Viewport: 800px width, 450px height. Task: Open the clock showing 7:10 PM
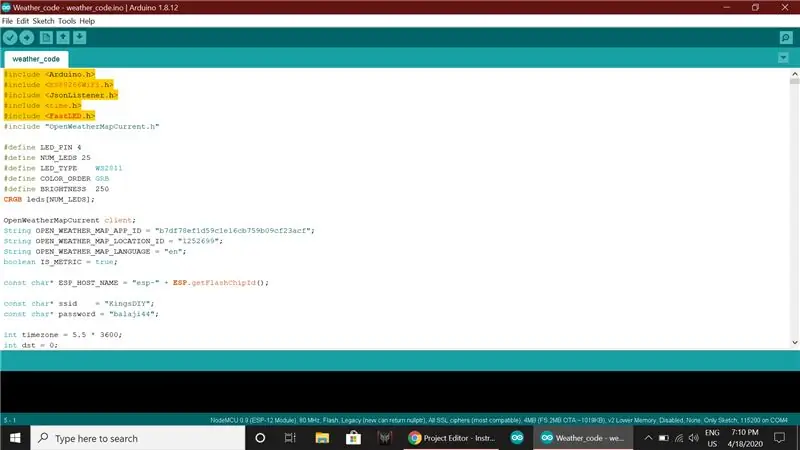pyautogui.click(x=745, y=438)
